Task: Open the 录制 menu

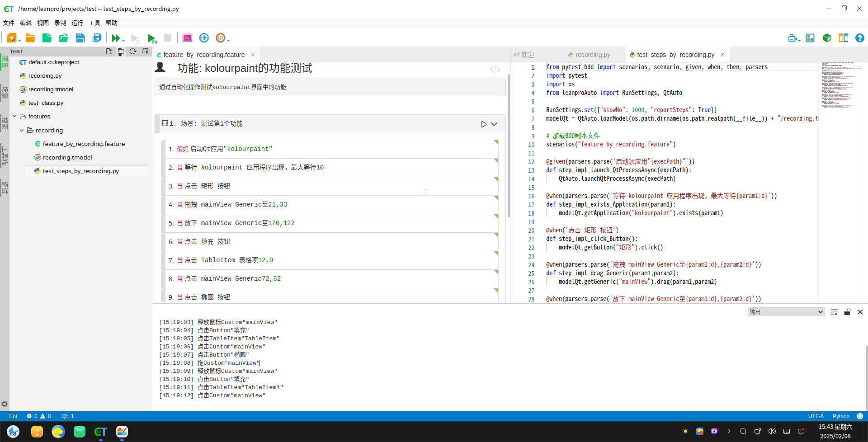Action: 60,23
